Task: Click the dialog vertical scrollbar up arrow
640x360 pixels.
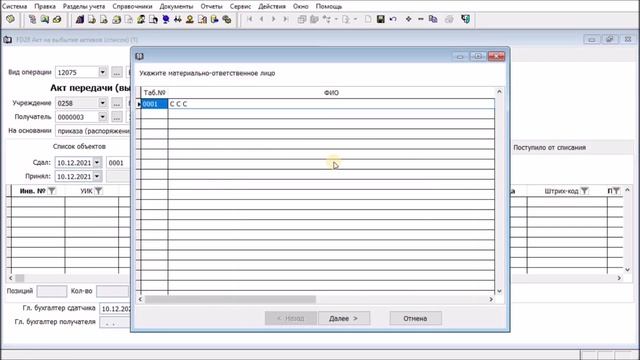Action: (x=499, y=92)
